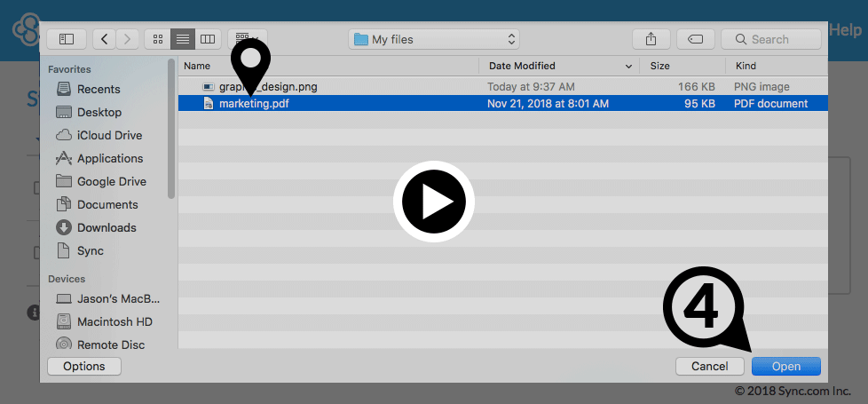Click the Search field
The width and height of the screenshot is (868, 404).
tap(770, 39)
